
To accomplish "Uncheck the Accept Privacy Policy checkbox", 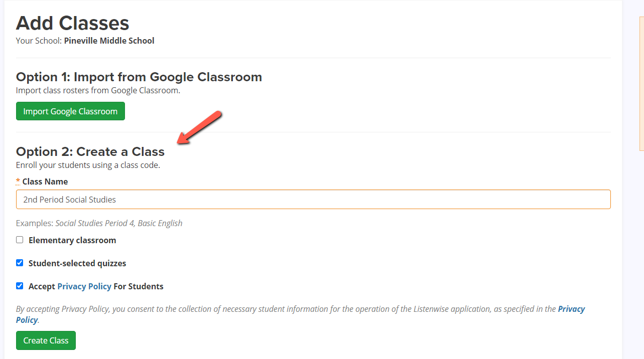I will [x=20, y=286].
